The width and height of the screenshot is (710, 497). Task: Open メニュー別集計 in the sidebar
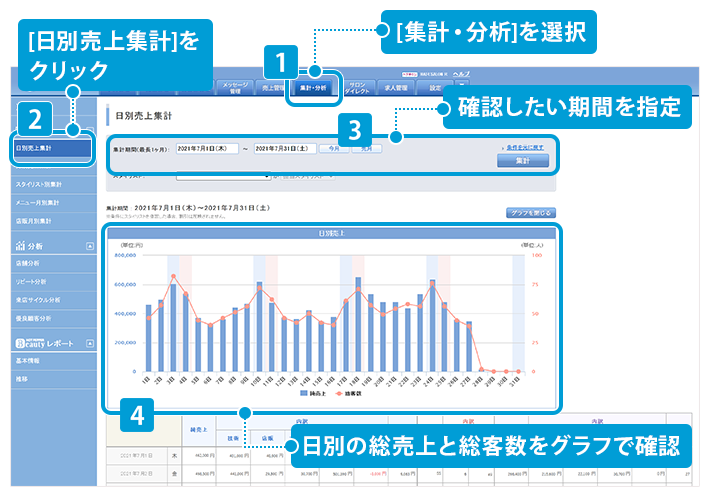[x=37, y=202]
